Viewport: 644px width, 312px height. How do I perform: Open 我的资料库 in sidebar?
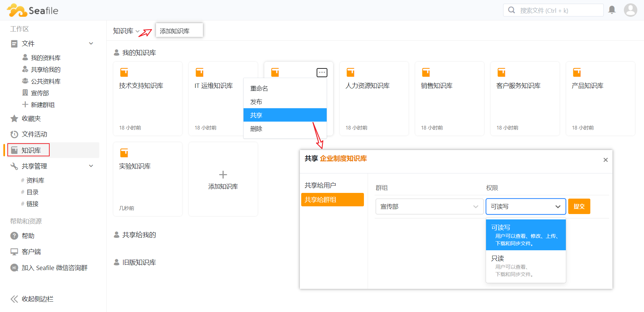46,58
